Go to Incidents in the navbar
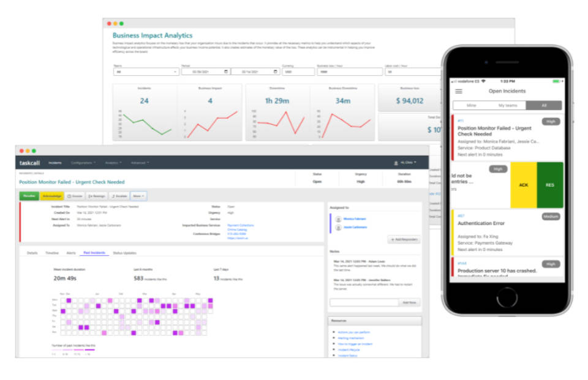The width and height of the screenshot is (588, 380). (55, 163)
